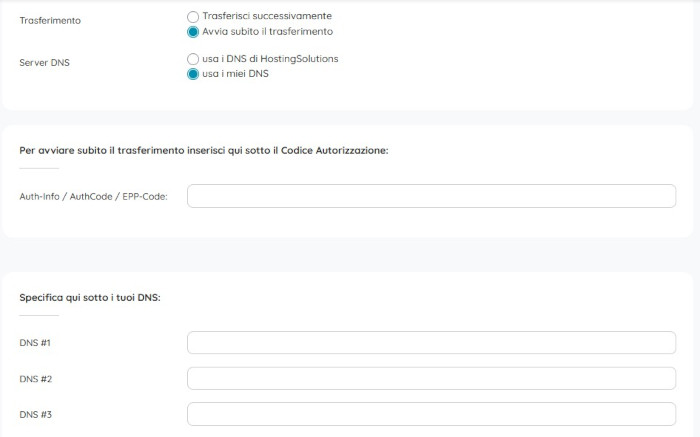700x437 pixels.
Task: Select the "Trasferisci successivamente" radio button
Action: (194, 17)
